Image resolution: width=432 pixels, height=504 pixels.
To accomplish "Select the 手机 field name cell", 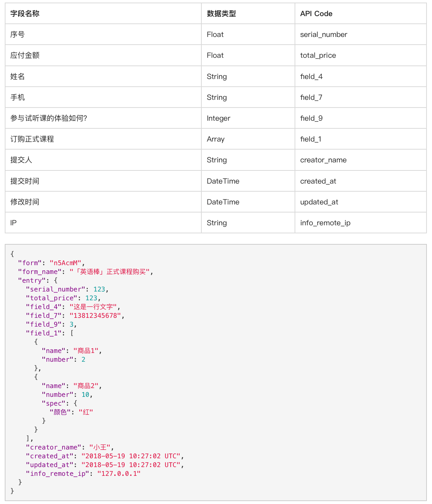I will pyautogui.click(x=18, y=98).
